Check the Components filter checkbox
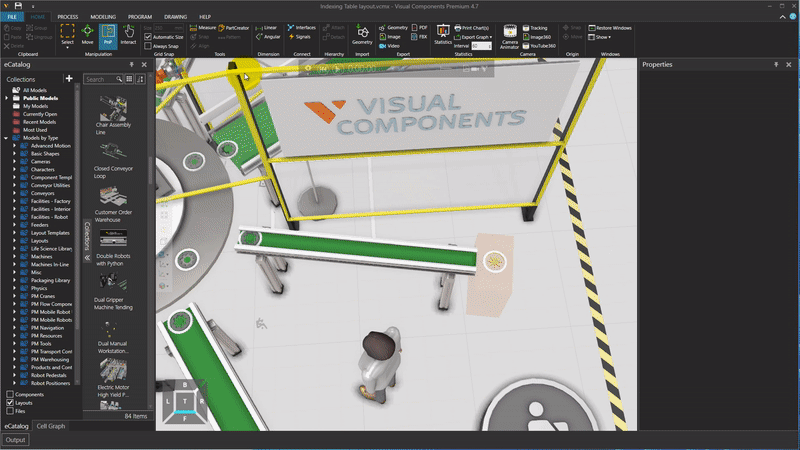Image resolution: width=800 pixels, height=450 pixels. [11, 394]
